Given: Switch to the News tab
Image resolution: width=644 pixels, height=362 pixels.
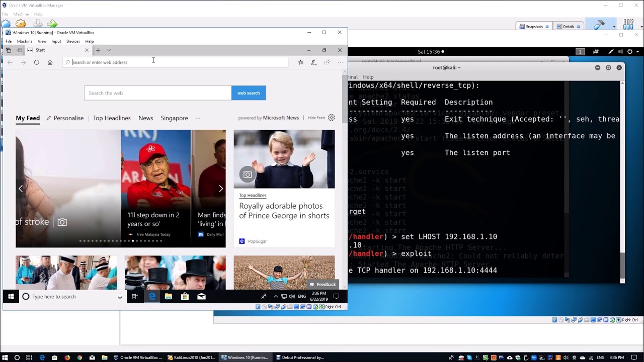Looking at the screenshot, I should click(x=145, y=118).
